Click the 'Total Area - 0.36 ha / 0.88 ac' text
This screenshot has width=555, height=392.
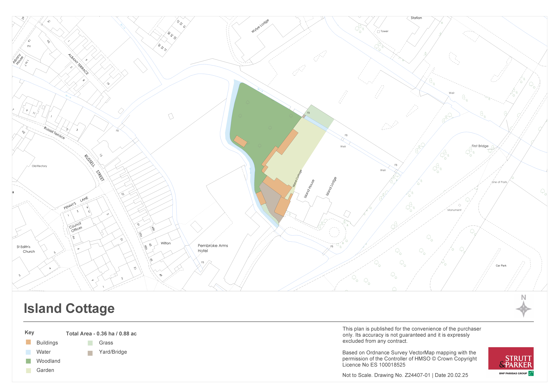point(101,333)
